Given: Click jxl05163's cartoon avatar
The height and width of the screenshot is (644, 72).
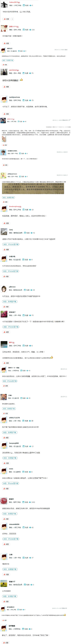Looking at the screenshot, I should click(x=4, y=289).
